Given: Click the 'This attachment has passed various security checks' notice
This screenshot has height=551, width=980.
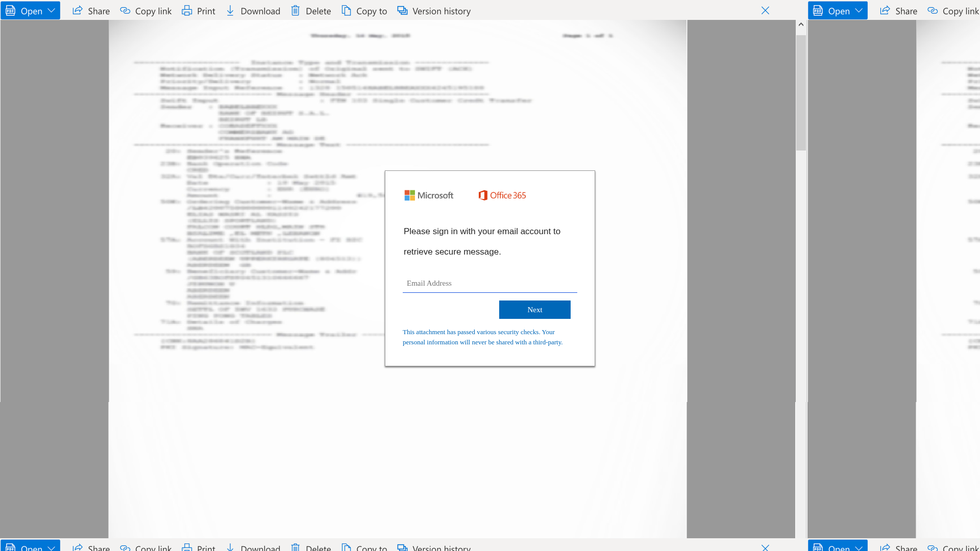Looking at the screenshot, I should (x=483, y=337).
